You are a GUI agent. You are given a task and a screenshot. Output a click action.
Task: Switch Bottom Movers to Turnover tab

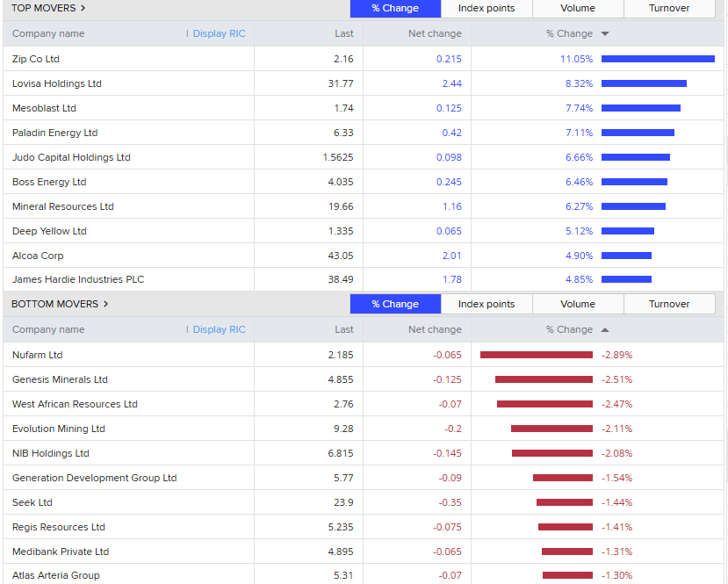669,304
